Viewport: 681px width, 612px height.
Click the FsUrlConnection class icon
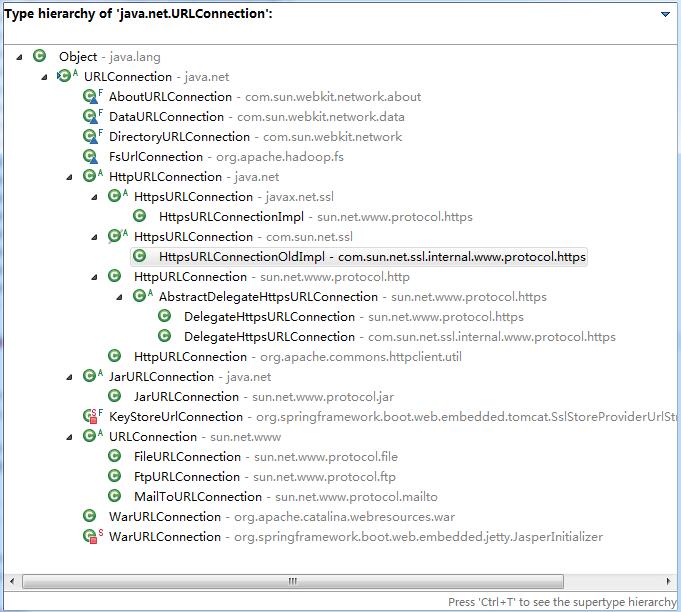click(91, 157)
